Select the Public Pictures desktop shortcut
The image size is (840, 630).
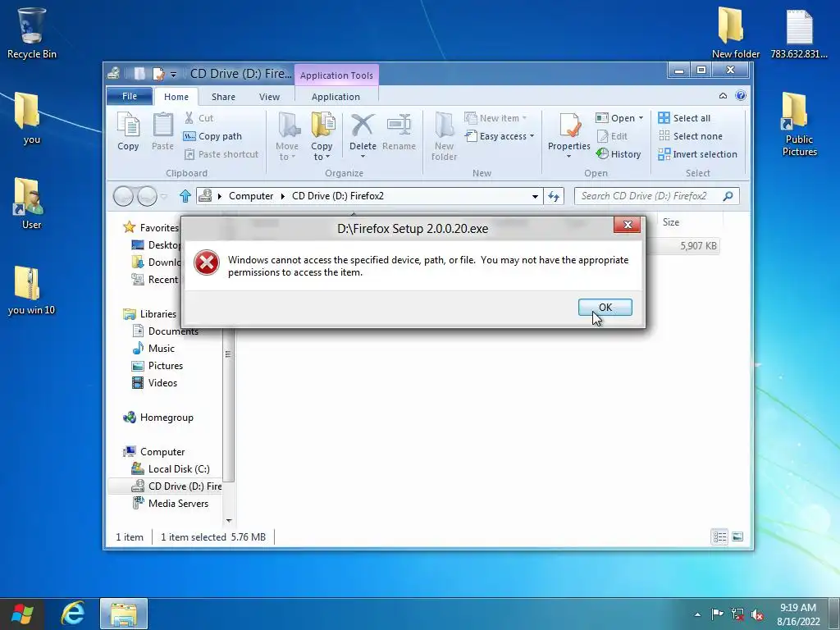[x=799, y=125]
